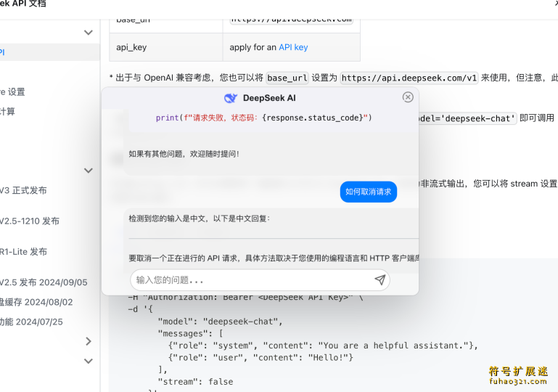This screenshot has height=392, width=558.
Task: Click the system role message code line
Action: point(323,346)
